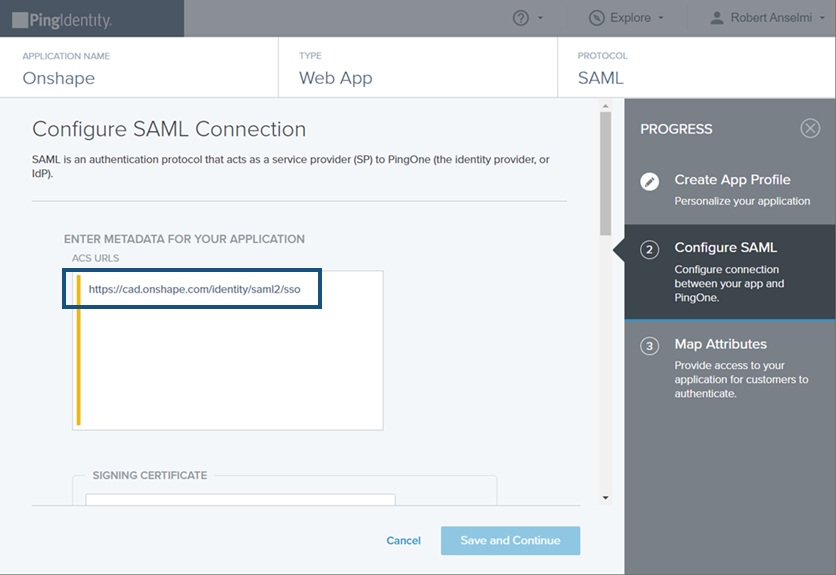Open the Robert Anselmi account dropdown

(774, 18)
